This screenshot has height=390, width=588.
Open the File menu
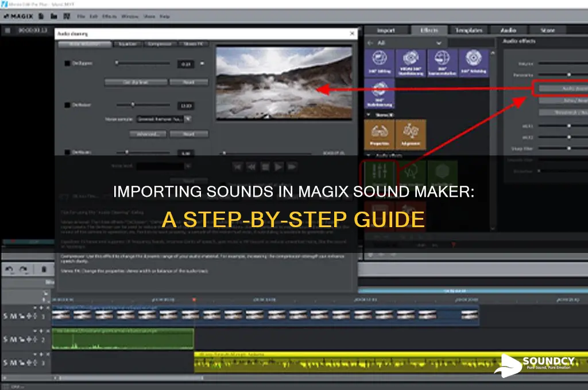point(80,17)
